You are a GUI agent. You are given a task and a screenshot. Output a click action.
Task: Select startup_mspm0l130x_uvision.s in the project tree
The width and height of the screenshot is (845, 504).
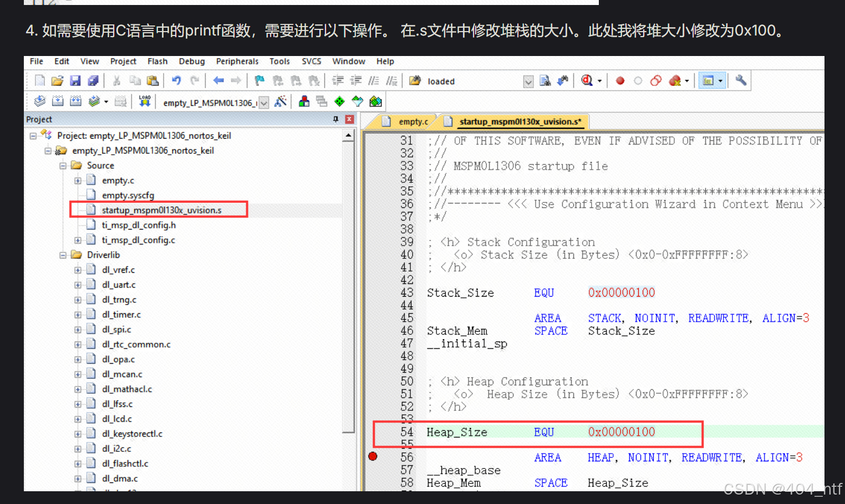coord(161,210)
